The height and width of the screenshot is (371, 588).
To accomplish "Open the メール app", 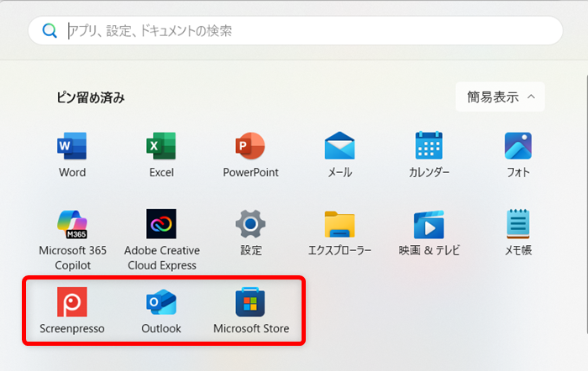I will (339, 154).
